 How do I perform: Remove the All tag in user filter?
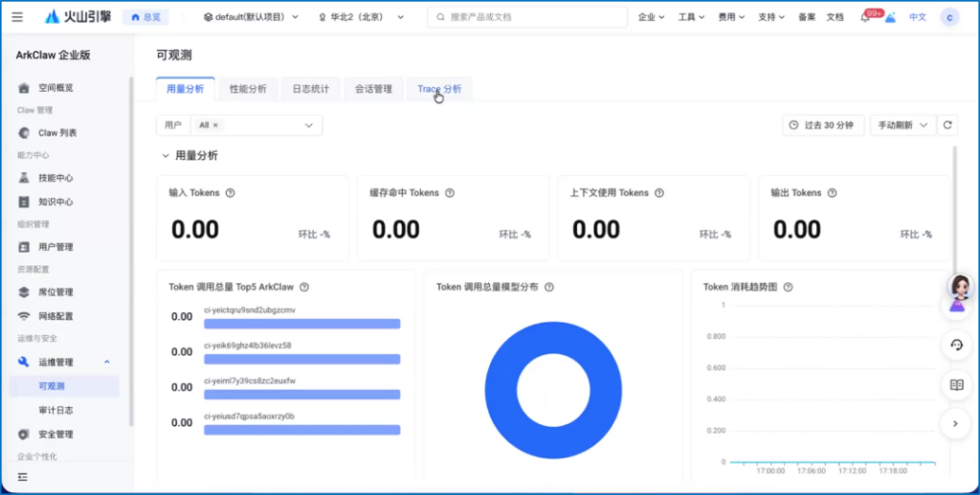[215, 125]
